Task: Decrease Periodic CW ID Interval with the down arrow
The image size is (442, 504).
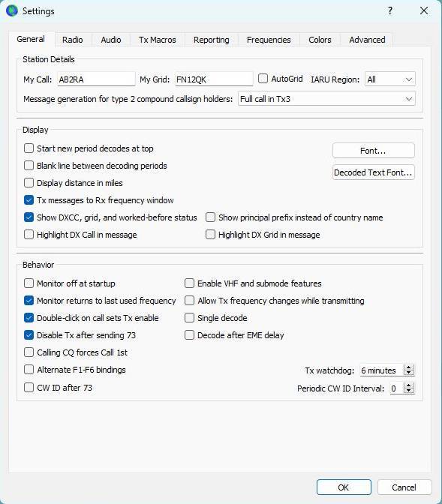Action: pyautogui.click(x=408, y=391)
